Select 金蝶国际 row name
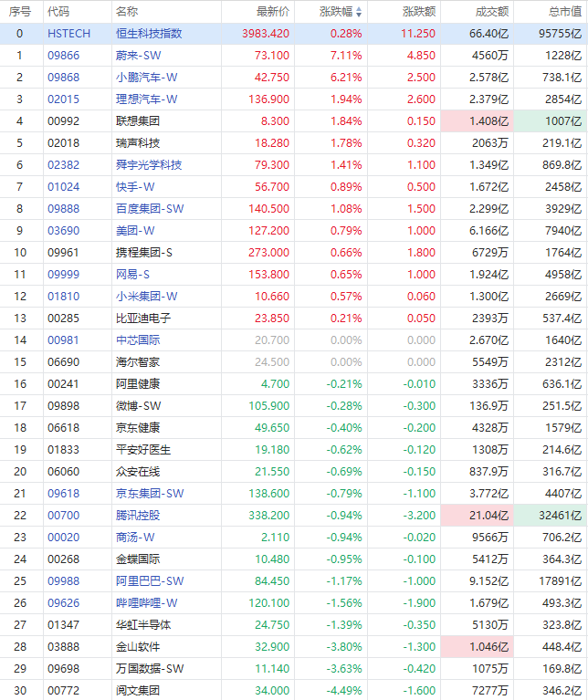588x700 pixels. 138,559
